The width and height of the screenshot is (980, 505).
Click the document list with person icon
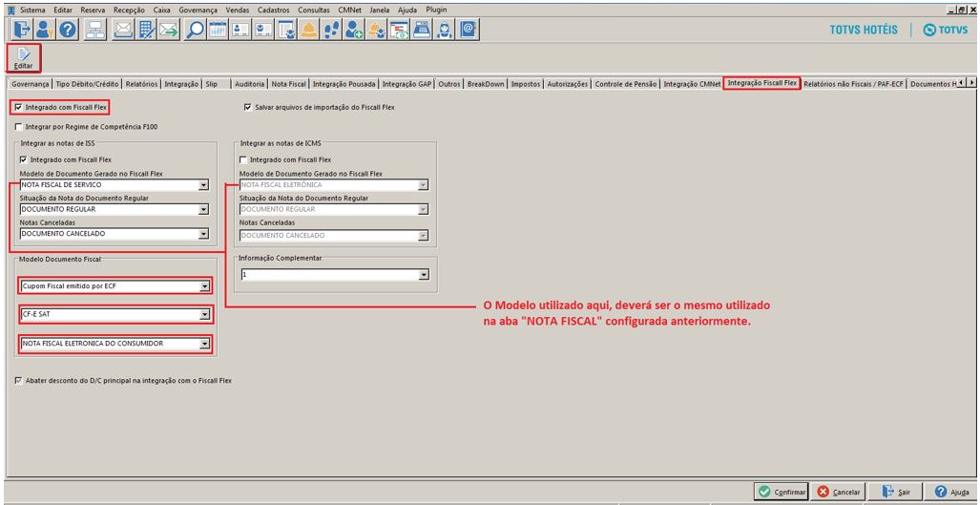tap(285, 30)
